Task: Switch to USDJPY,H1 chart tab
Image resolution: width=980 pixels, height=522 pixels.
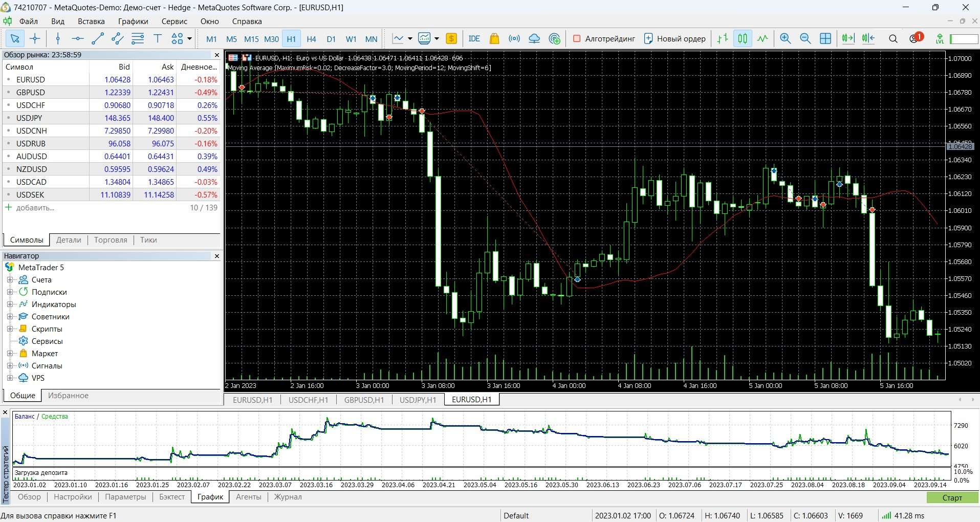Action: (418, 400)
